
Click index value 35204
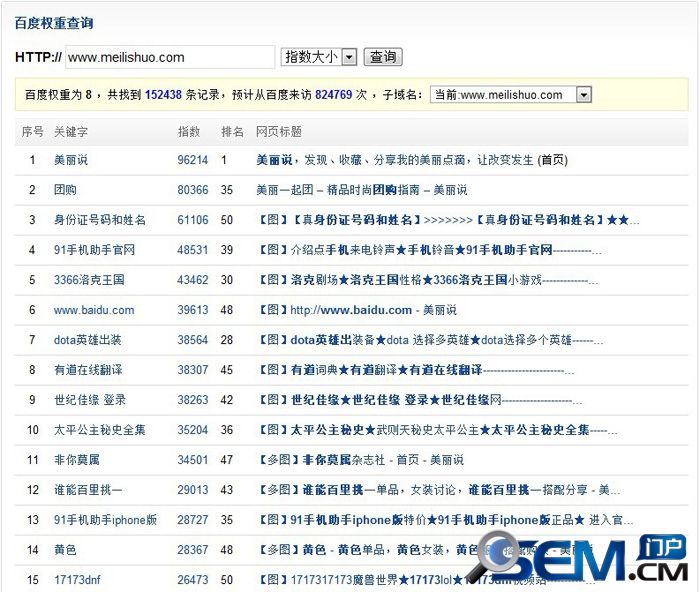coord(193,429)
